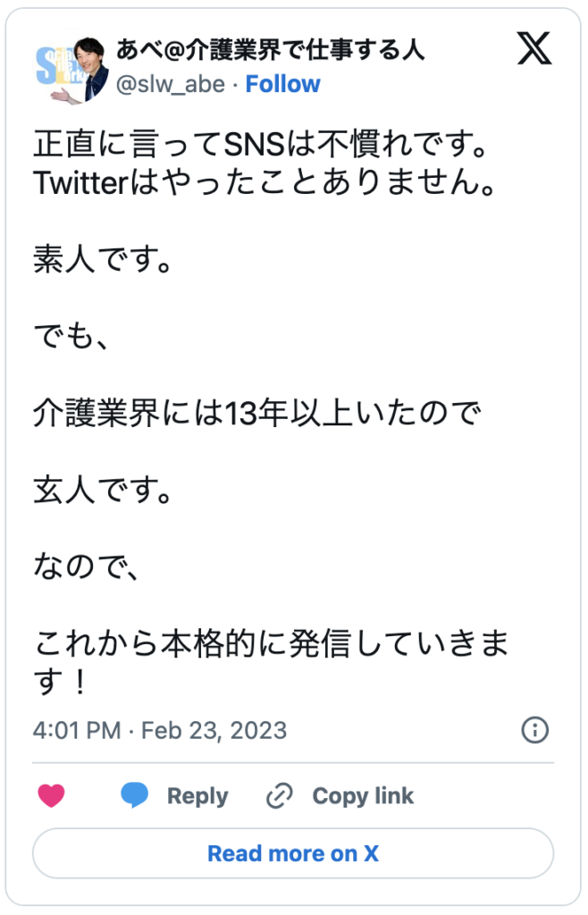Click the Reply label
Viewport: 588px width, 915px height.
click(197, 795)
